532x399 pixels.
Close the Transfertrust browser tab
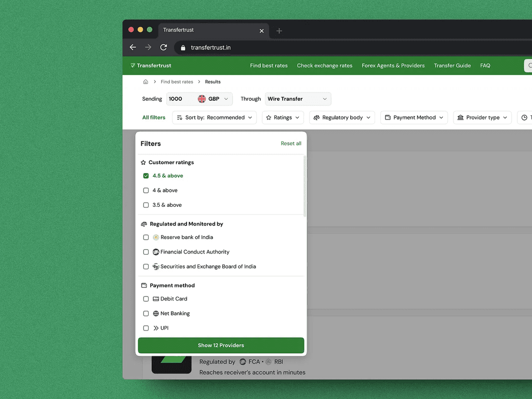(x=262, y=31)
